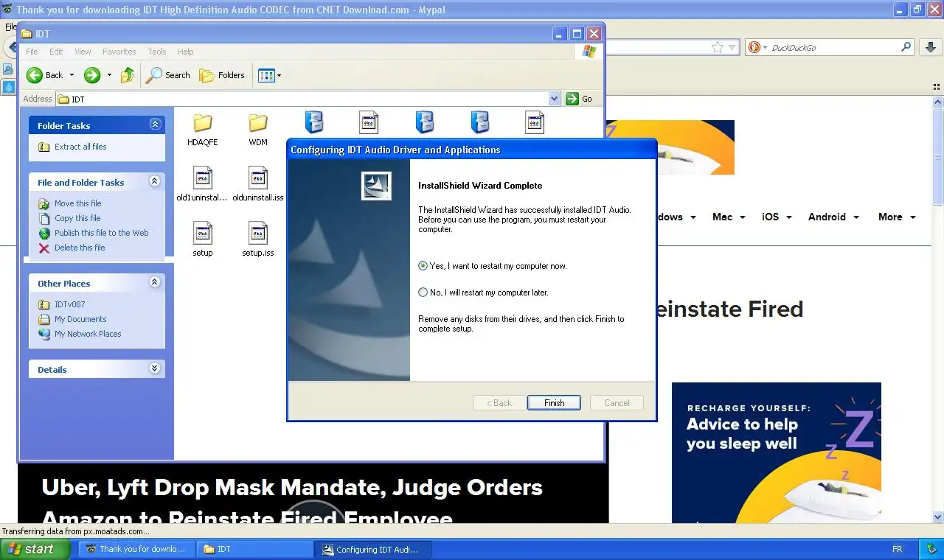The image size is (944, 560).
Task: Click the Windows Start button
Action: click(35, 549)
